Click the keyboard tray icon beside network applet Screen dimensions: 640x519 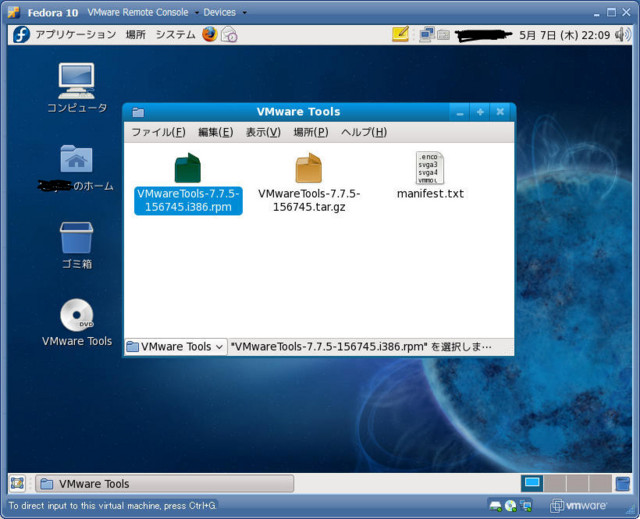(x=443, y=35)
